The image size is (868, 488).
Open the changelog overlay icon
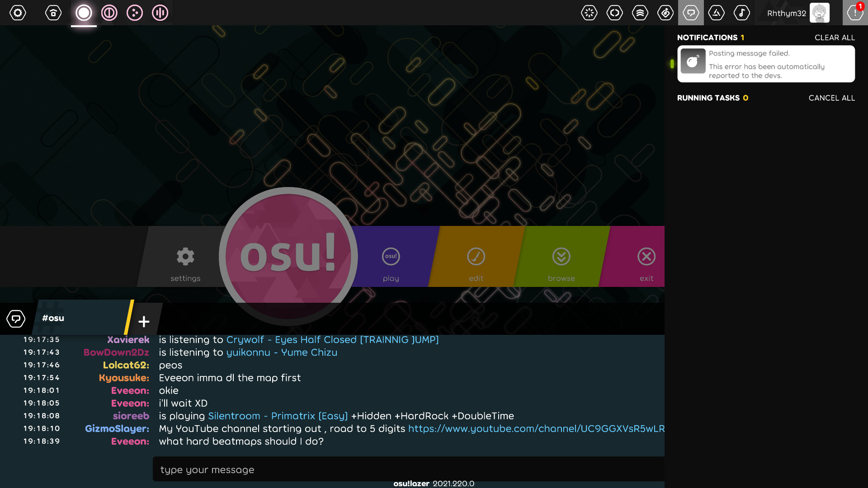(x=614, y=13)
